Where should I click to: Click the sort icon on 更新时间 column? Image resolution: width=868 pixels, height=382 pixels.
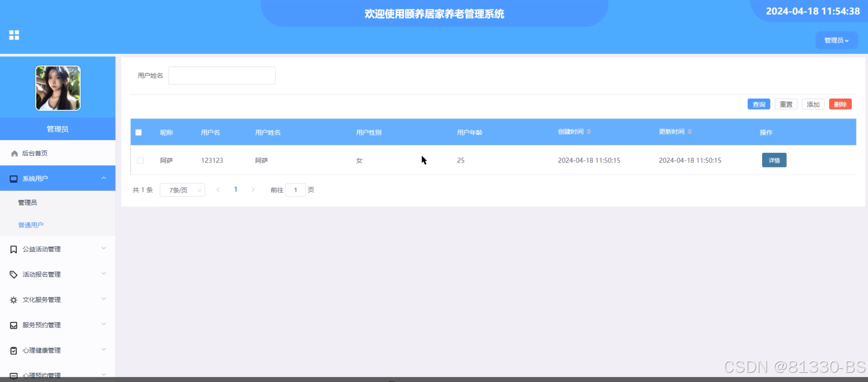click(x=690, y=132)
